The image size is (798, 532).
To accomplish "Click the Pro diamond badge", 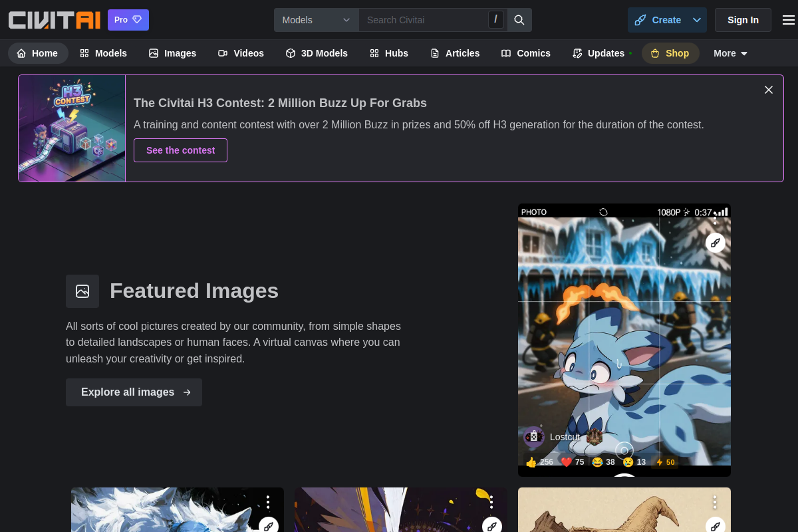I will [128, 20].
